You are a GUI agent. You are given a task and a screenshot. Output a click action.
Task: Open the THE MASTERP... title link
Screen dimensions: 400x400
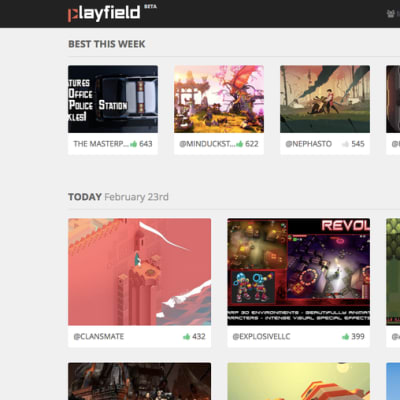101,144
